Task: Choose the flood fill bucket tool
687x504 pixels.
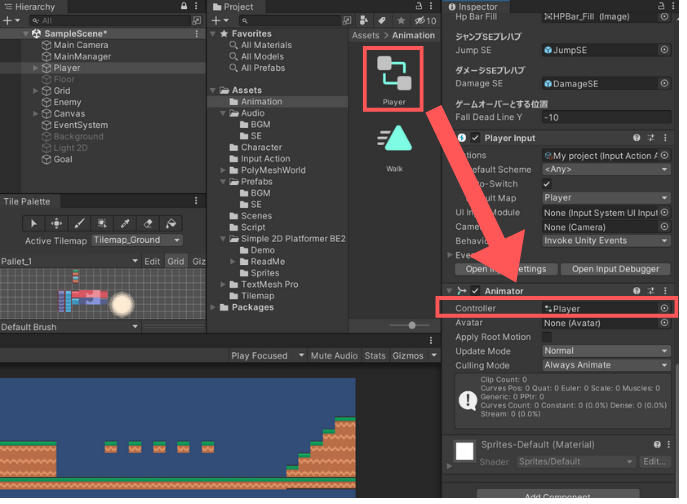Action: pyautogui.click(x=172, y=223)
